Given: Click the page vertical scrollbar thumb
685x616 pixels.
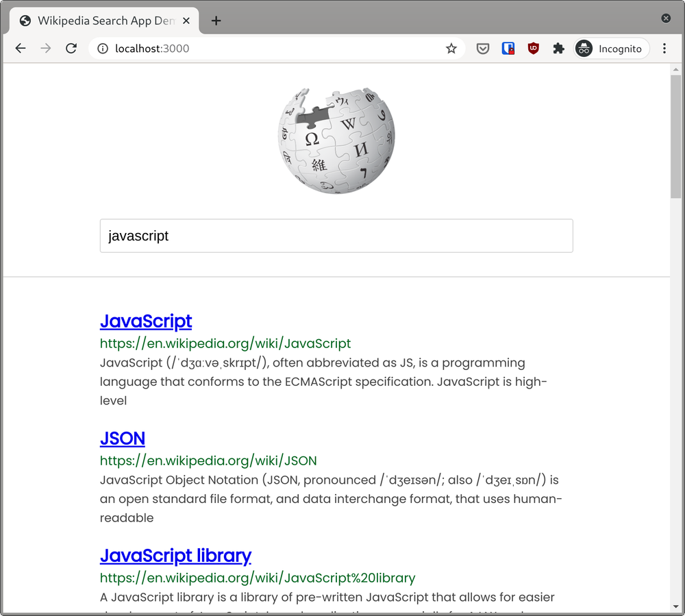Looking at the screenshot, I should [x=676, y=136].
